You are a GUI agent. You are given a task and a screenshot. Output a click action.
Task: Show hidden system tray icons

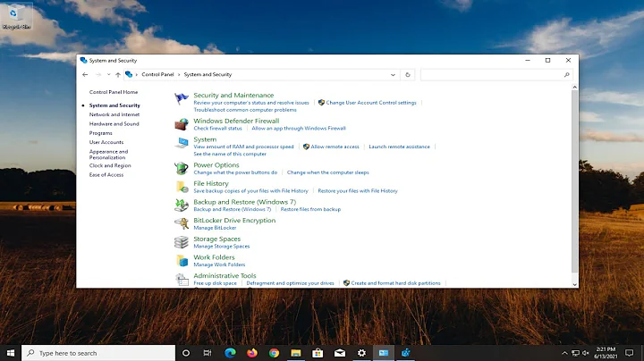pyautogui.click(x=564, y=353)
